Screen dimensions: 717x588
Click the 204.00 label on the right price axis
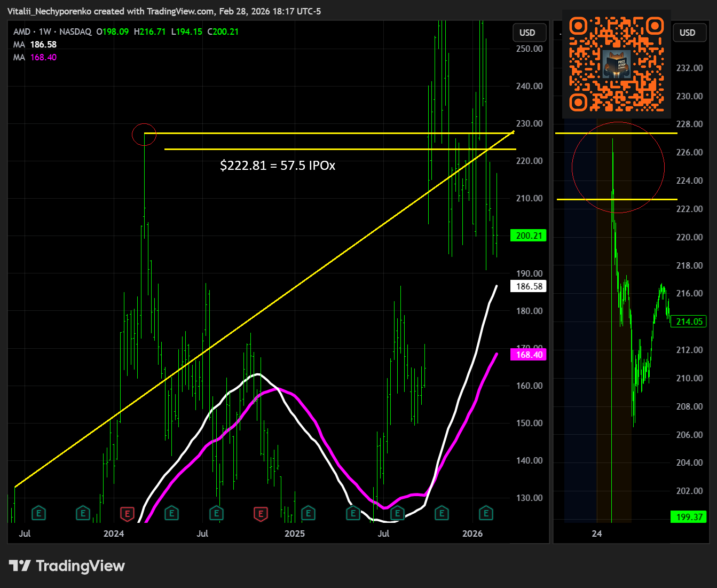pyautogui.click(x=689, y=462)
